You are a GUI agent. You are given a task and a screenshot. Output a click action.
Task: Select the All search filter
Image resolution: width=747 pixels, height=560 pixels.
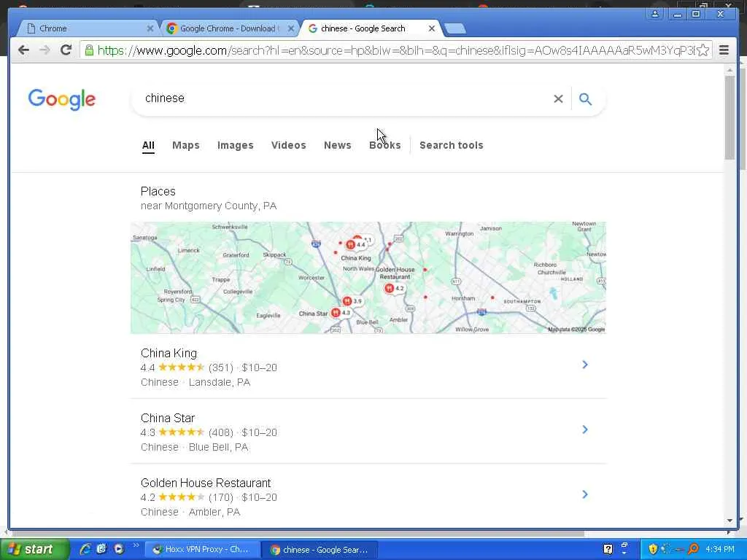pyautogui.click(x=148, y=145)
